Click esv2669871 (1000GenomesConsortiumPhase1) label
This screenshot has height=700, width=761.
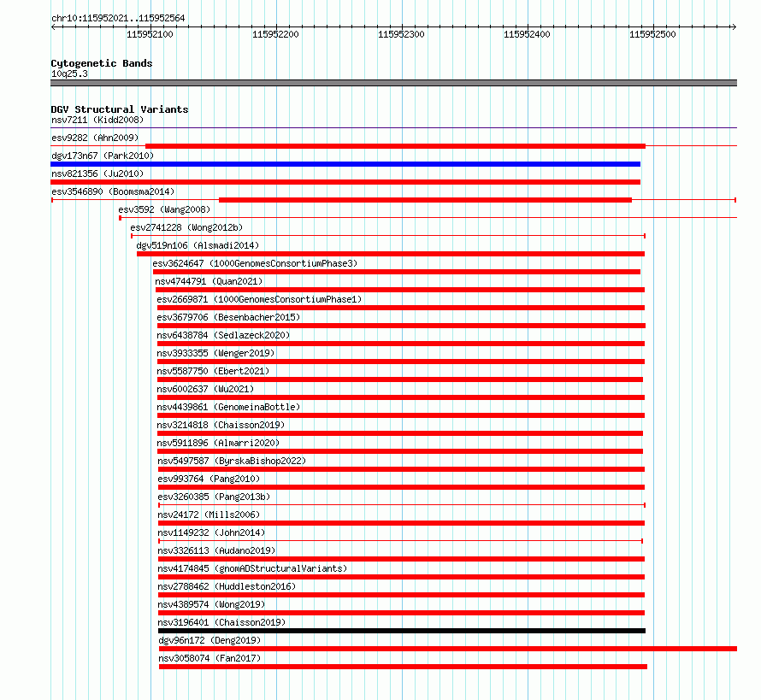pos(259,299)
